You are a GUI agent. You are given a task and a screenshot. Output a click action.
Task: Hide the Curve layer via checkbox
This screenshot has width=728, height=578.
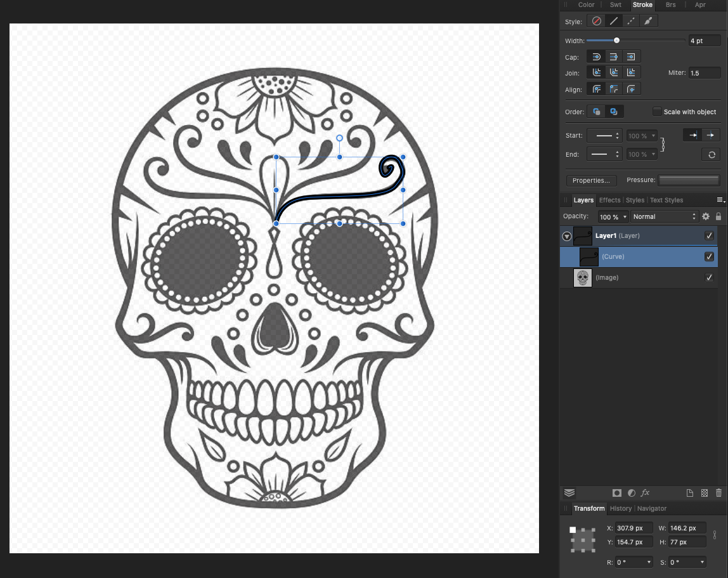coord(709,257)
